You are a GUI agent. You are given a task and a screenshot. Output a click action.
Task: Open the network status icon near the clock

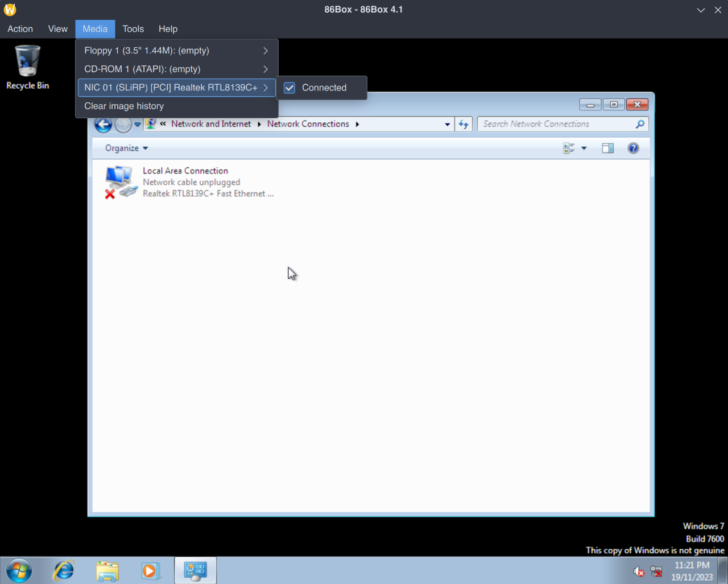656,571
